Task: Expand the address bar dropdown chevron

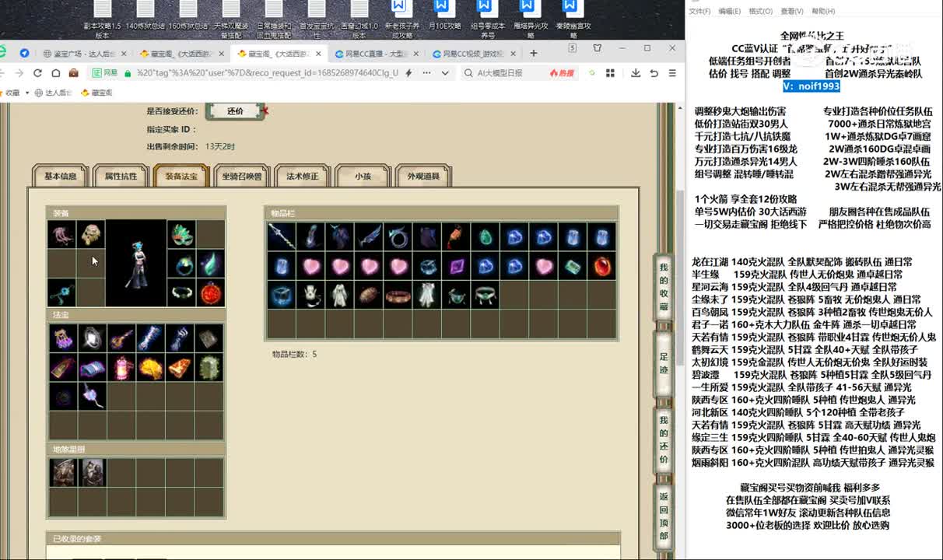Action: [x=445, y=73]
